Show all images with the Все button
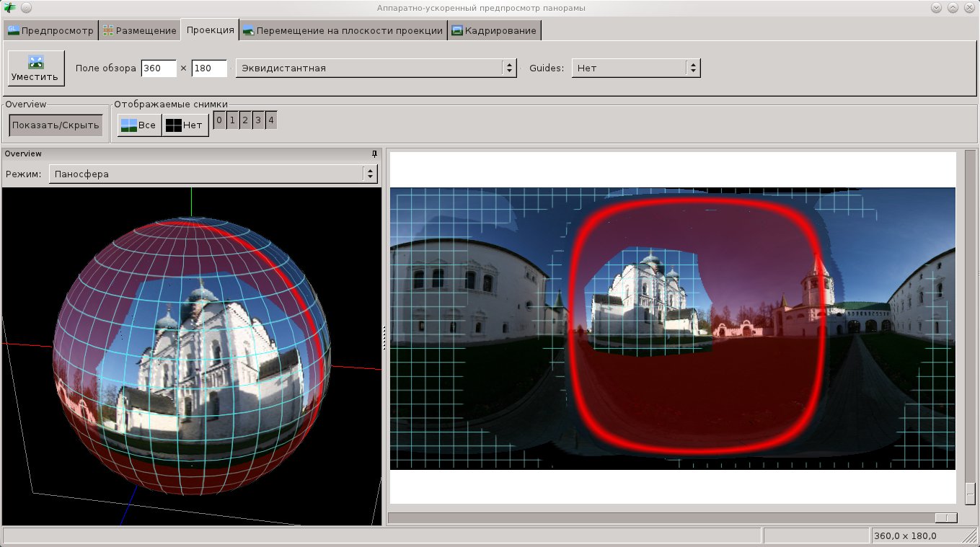 138,125
